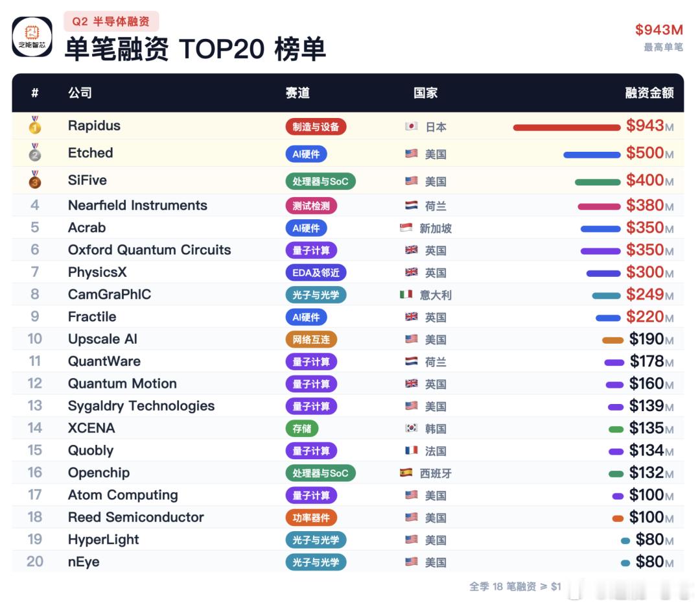Click the Netherlands flag in Nearfield Instruments row

click(x=411, y=206)
